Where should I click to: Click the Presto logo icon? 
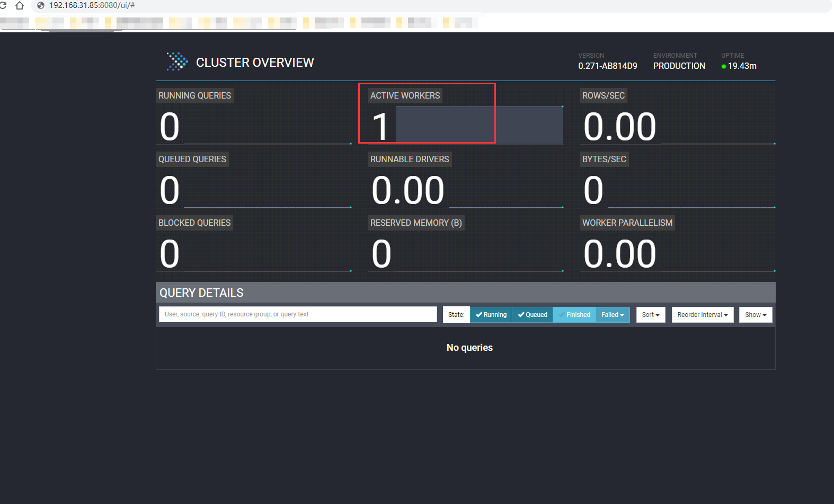point(177,62)
